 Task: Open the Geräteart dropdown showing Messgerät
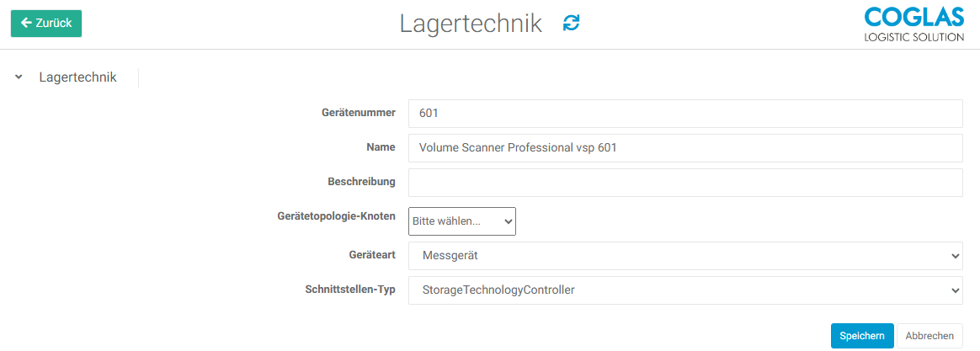point(684,256)
